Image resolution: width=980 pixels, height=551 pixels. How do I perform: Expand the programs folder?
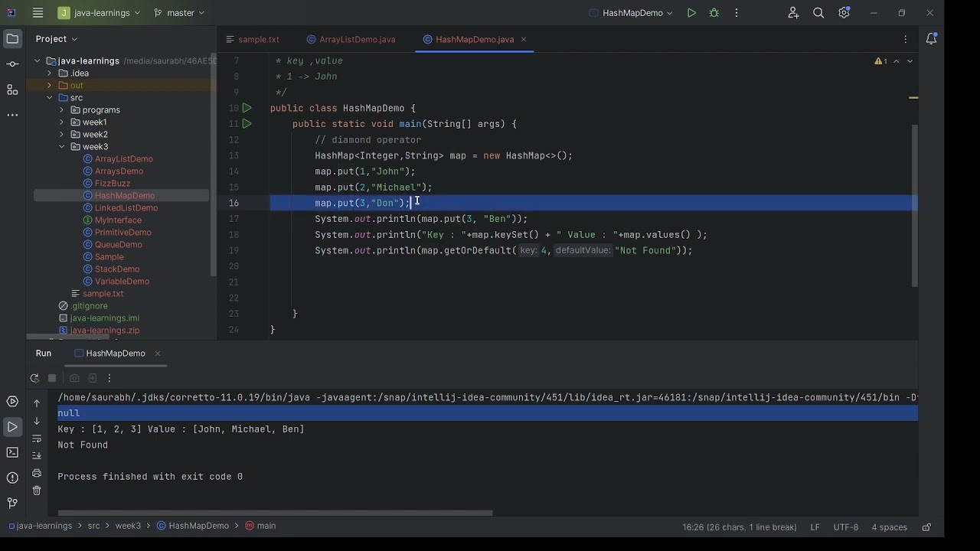pos(61,110)
